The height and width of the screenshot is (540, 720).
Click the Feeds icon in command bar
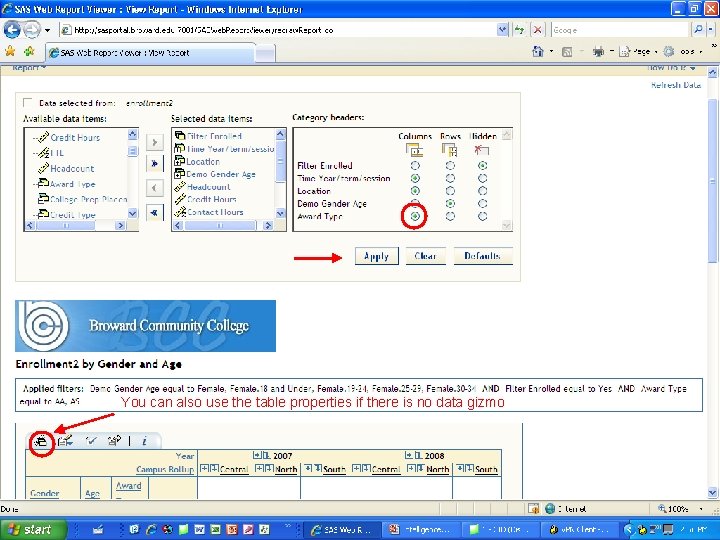[567, 52]
